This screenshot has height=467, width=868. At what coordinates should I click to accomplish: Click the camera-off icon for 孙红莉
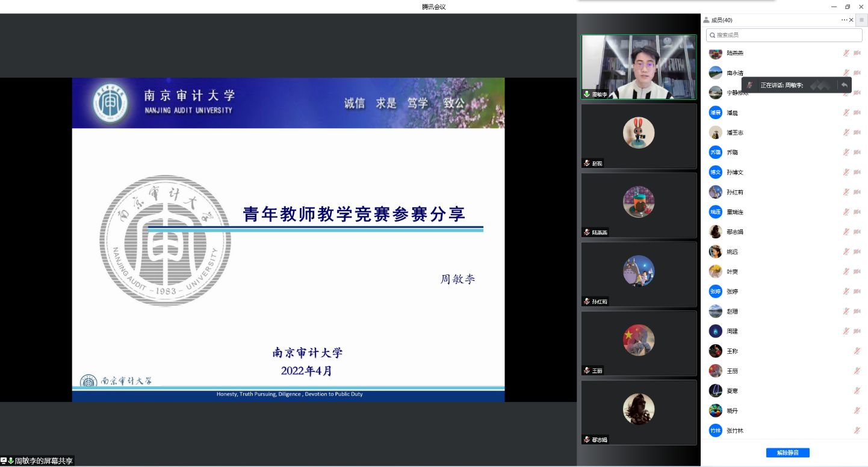coord(857,192)
